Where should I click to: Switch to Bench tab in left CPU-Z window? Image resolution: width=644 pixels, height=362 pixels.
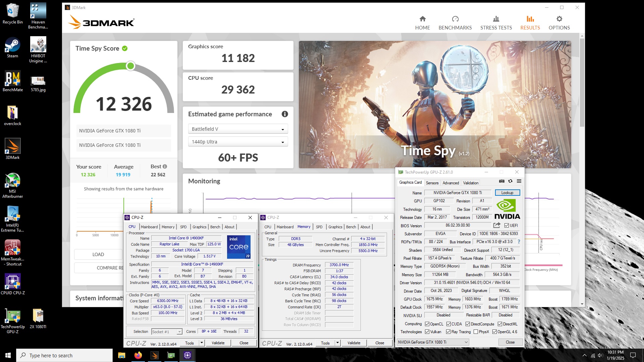tap(215, 227)
